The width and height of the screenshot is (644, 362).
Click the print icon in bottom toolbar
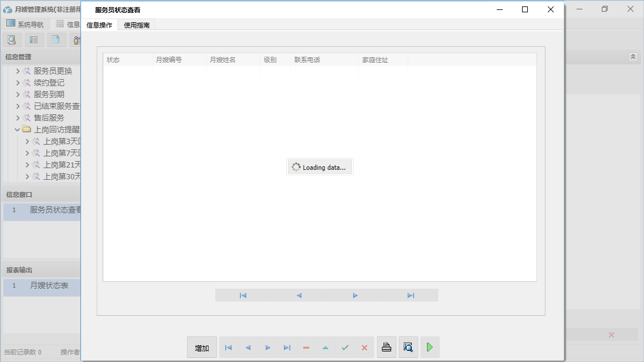[387, 347]
